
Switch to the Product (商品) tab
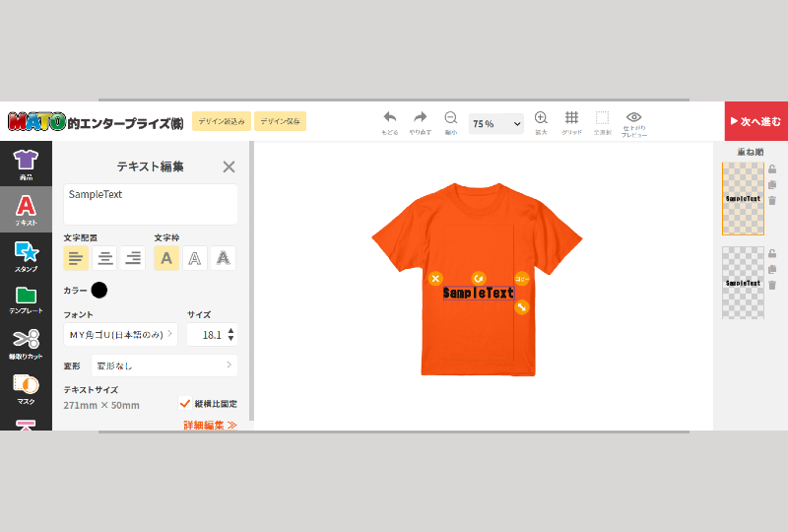pos(26,164)
